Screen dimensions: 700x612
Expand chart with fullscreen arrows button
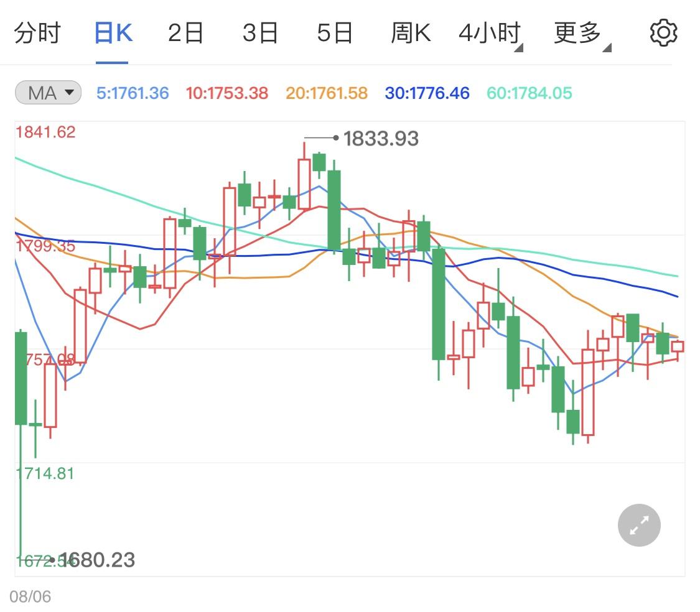click(639, 525)
